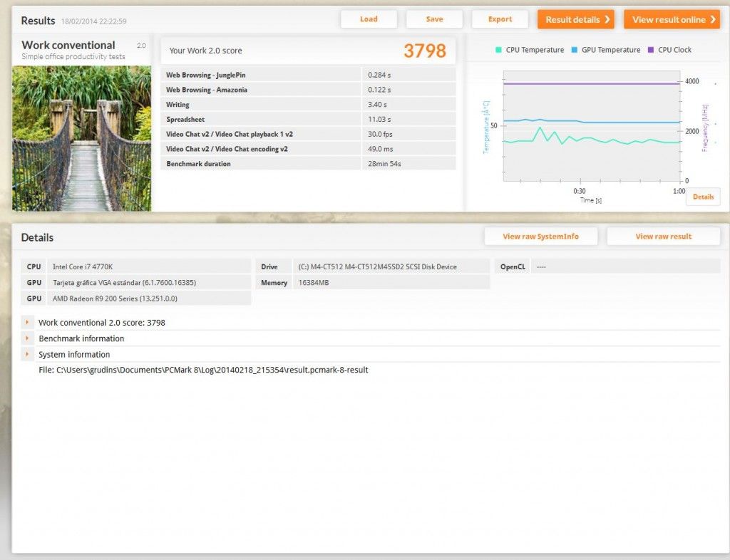Image resolution: width=730 pixels, height=560 pixels.
Task: Select the Web Browsing - Amazonia row
Action: [308, 90]
